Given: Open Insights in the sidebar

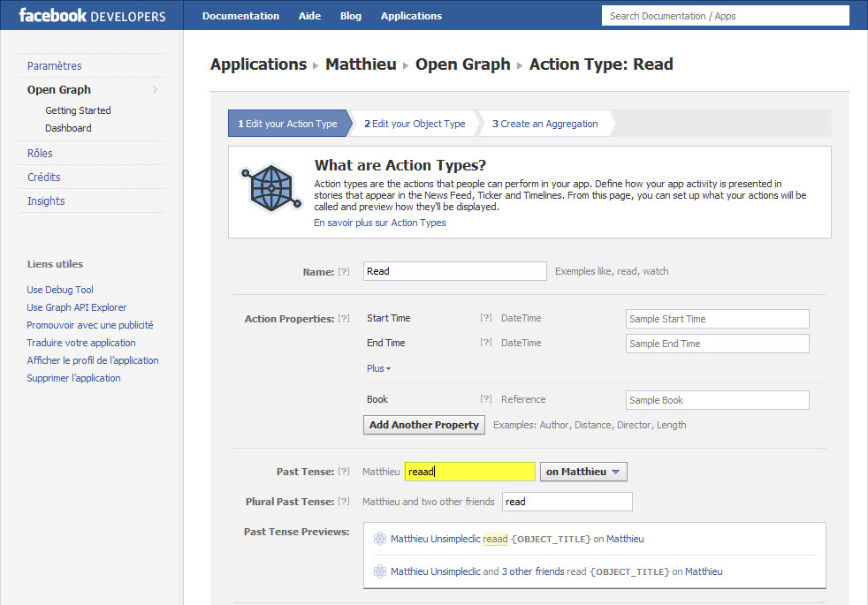Looking at the screenshot, I should 46,200.
